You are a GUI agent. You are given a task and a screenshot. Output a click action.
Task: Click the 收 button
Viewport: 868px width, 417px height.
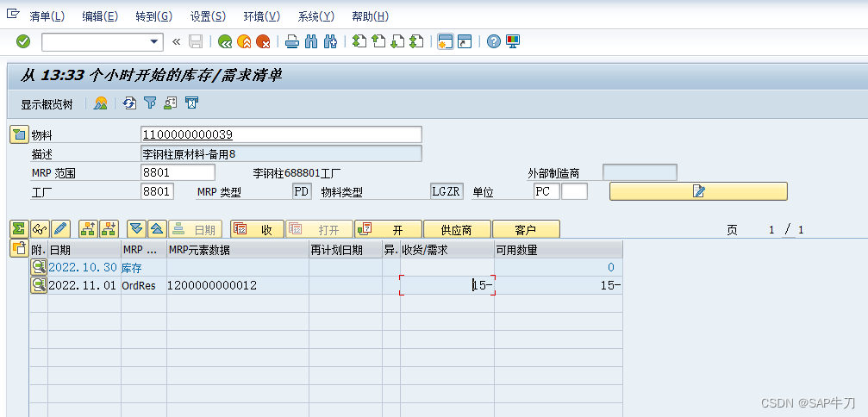tap(258, 229)
